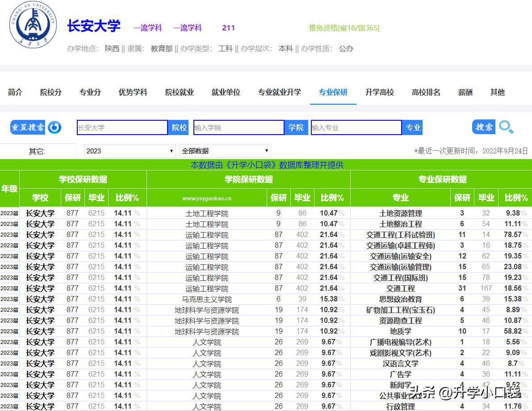Click the 矿物加工工程(宝玉石) major cell

tap(401, 310)
